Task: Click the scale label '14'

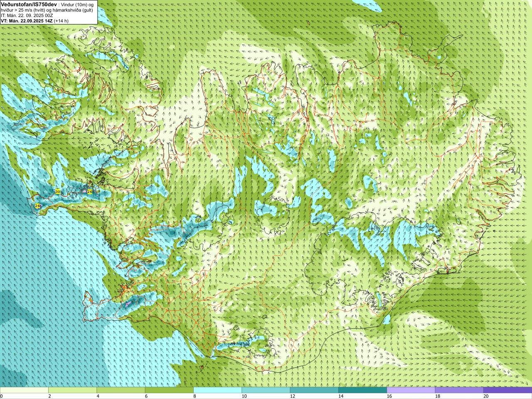Action: tap(341, 396)
